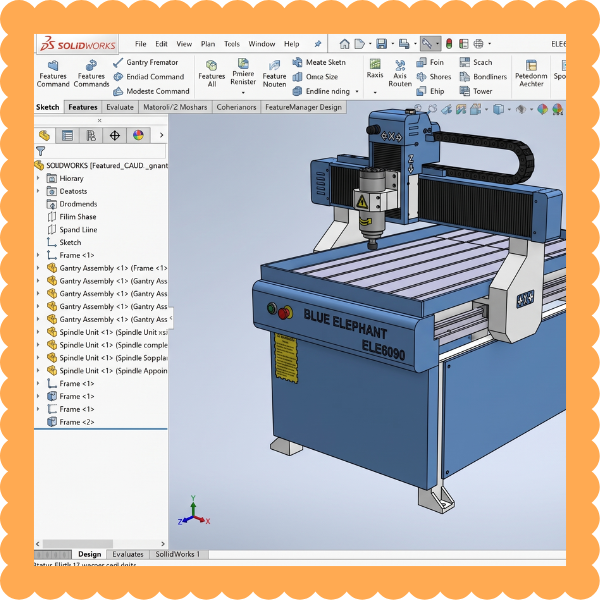This screenshot has height=600, width=600.
Task: Click the Home icon in the top toolbar
Action: coord(344,44)
